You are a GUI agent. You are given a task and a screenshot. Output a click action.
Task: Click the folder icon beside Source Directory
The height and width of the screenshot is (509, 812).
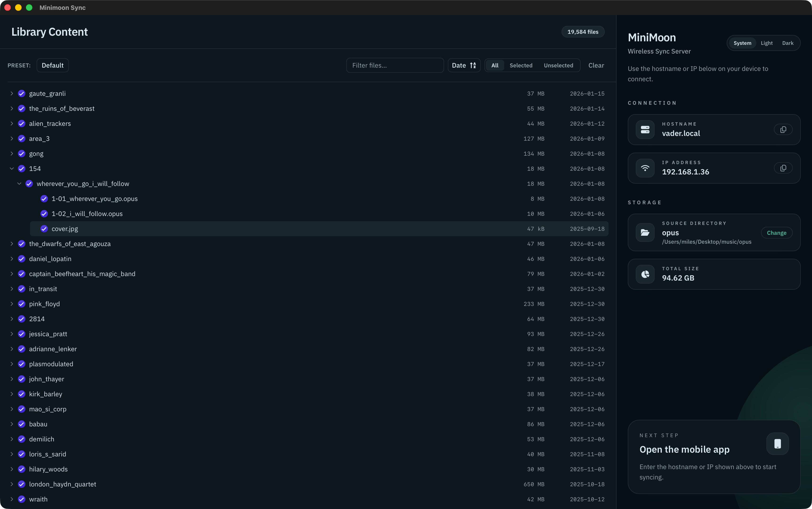(x=645, y=232)
